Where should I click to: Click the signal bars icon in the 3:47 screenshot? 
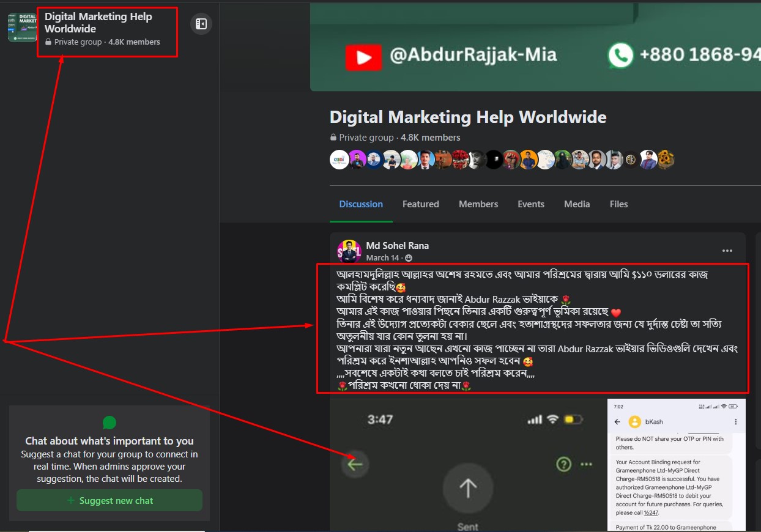(x=535, y=419)
